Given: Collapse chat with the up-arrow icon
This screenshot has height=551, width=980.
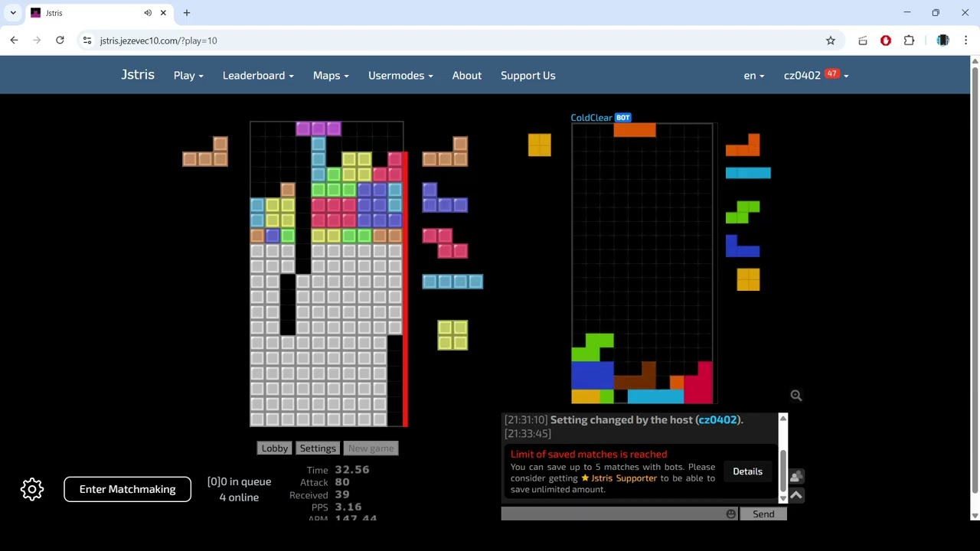Looking at the screenshot, I should click(796, 495).
